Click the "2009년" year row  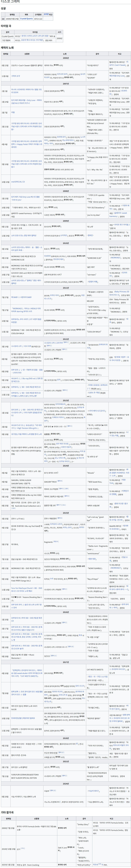pyautogui.click(x=65, y=221)
